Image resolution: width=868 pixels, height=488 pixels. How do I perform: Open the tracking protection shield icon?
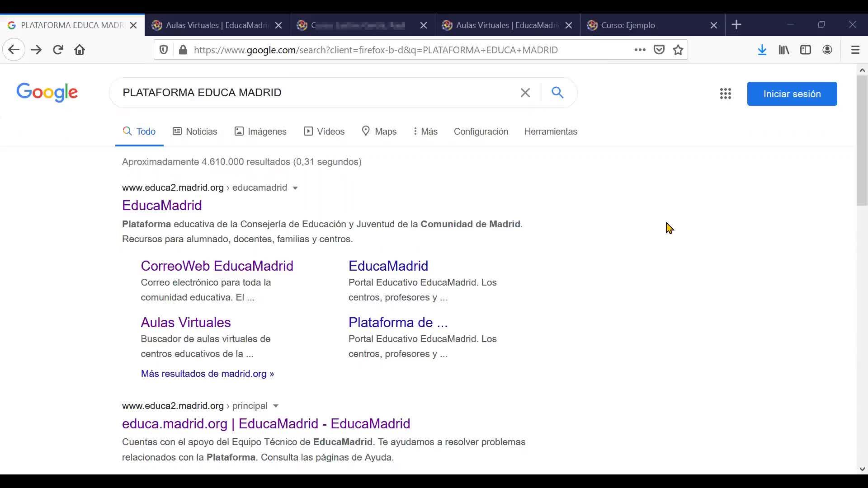pos(164,50)
